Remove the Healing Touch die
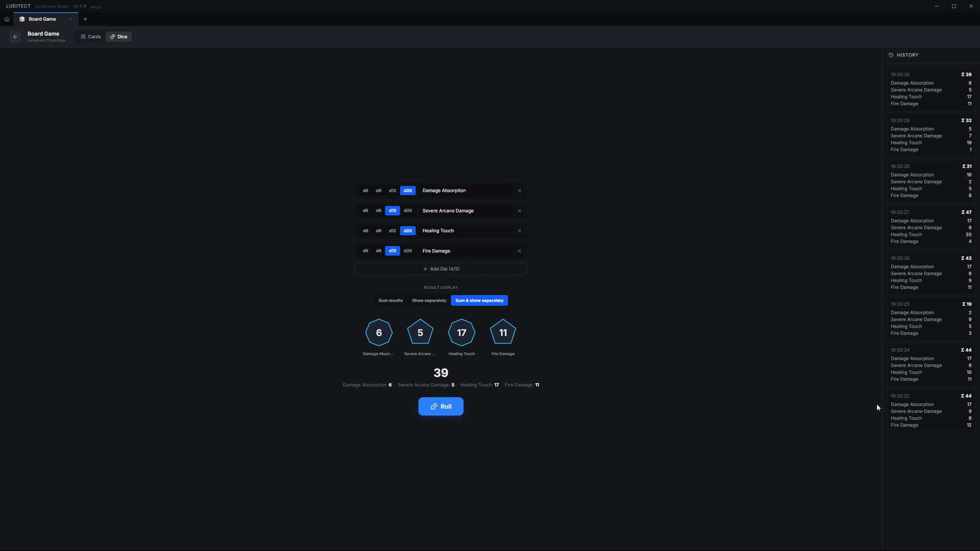The image size is (980, 551). tap(519, 231)
